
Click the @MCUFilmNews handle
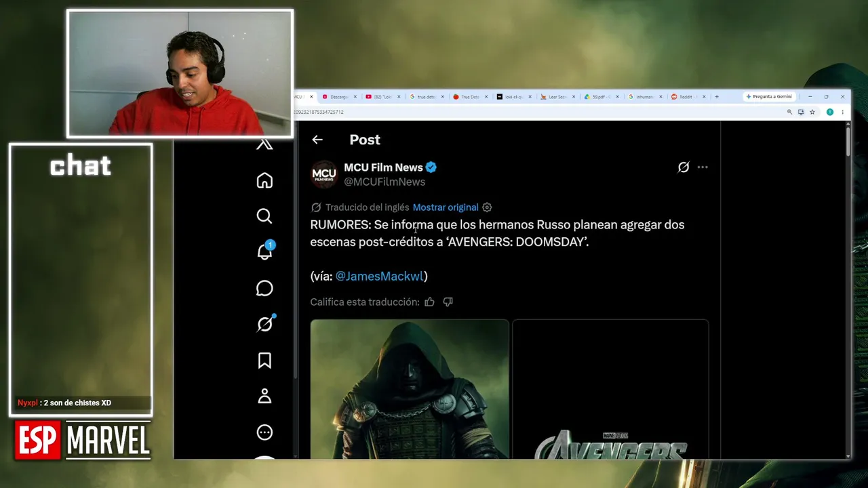(384, 182)
